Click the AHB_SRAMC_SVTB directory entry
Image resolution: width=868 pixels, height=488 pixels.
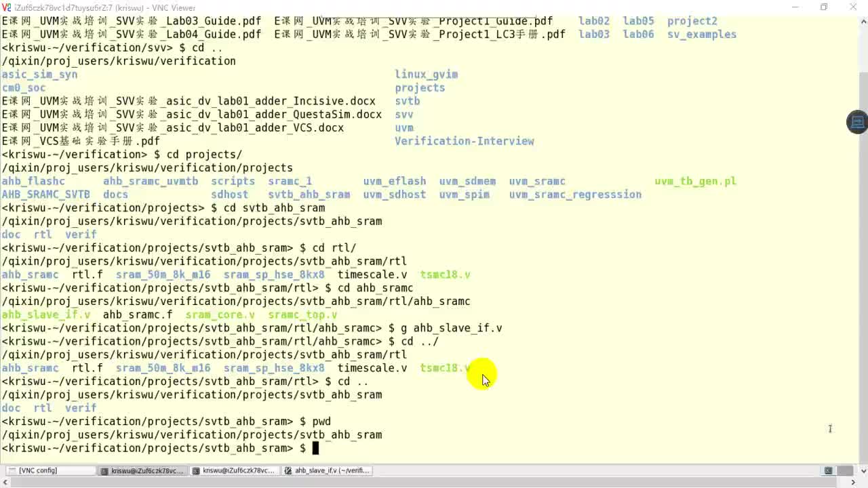click(46, 195)
